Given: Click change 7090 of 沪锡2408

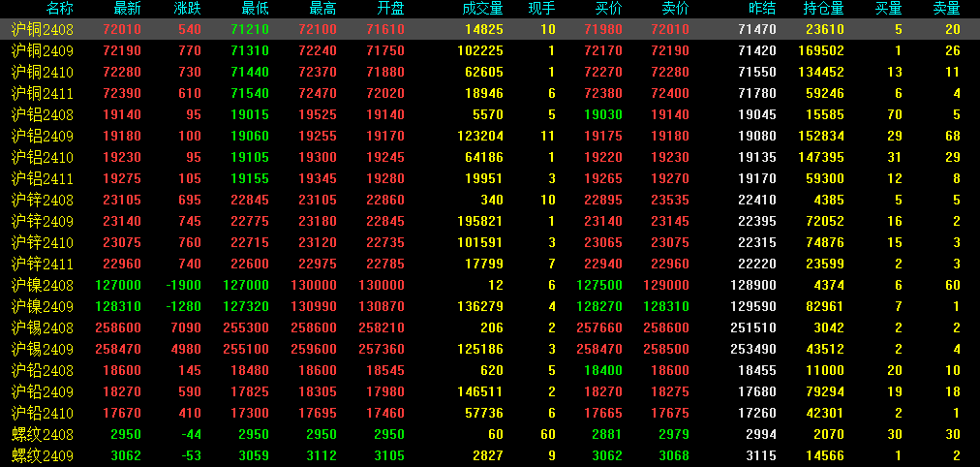Looking at the screenshot, I should (x=185, y=327).
